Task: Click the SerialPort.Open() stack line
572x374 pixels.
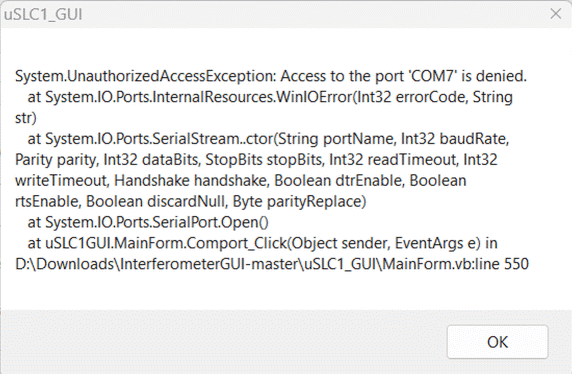Action: 148,222
